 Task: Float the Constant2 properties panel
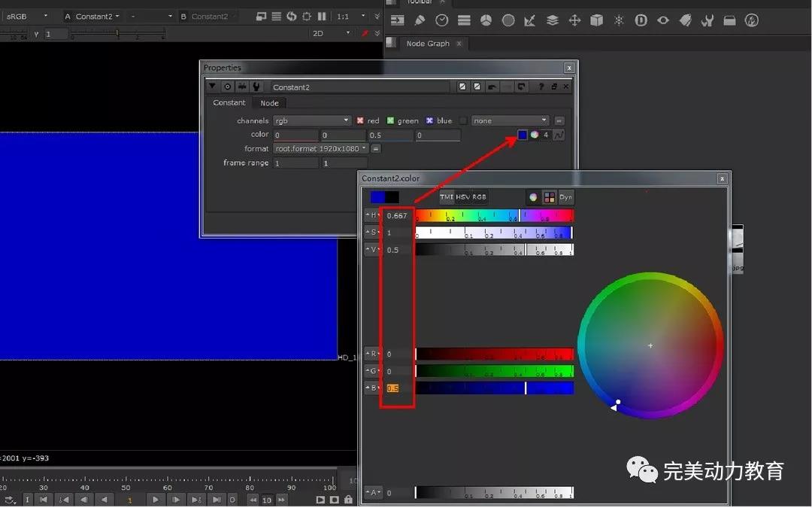[554, 87]
